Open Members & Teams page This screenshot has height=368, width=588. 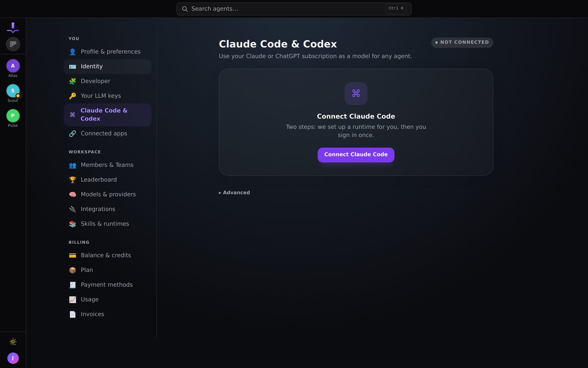107,165
